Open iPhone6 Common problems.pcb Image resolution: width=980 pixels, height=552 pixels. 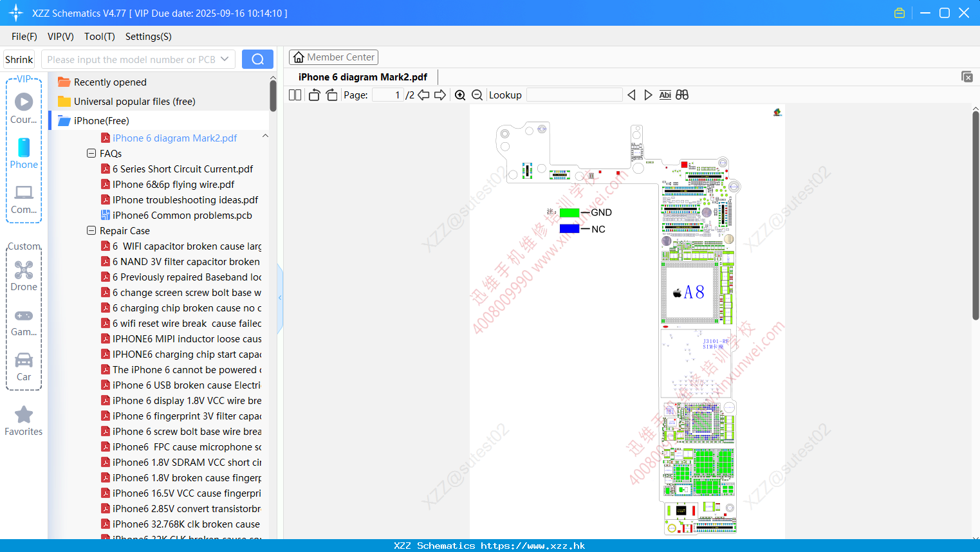coord(182,216)
